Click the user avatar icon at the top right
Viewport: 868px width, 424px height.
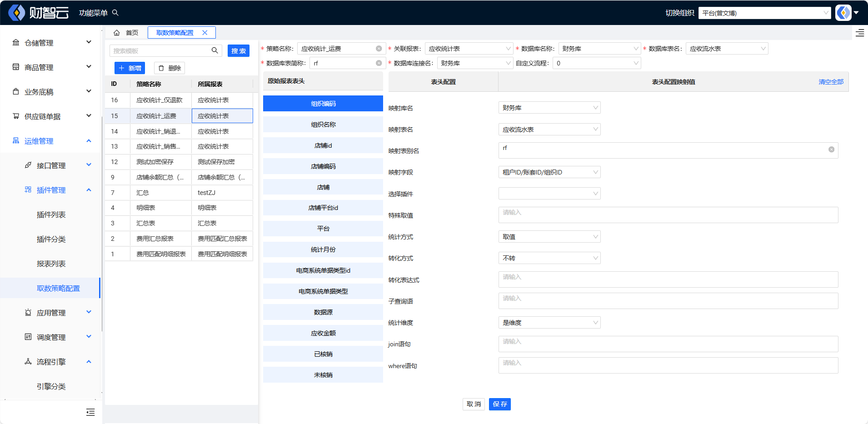[843, 13]
